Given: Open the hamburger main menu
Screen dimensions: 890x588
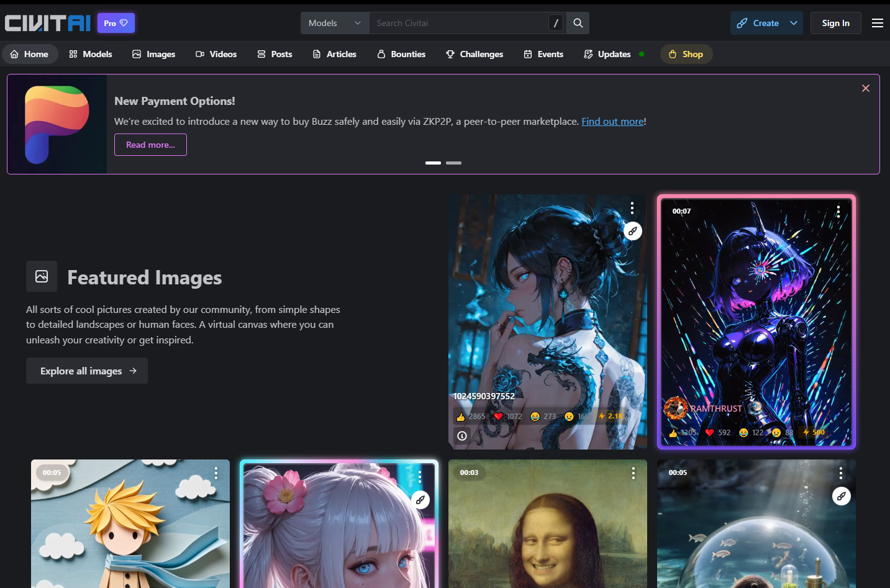Looking at the screenshot, I should tap(878, 23).
